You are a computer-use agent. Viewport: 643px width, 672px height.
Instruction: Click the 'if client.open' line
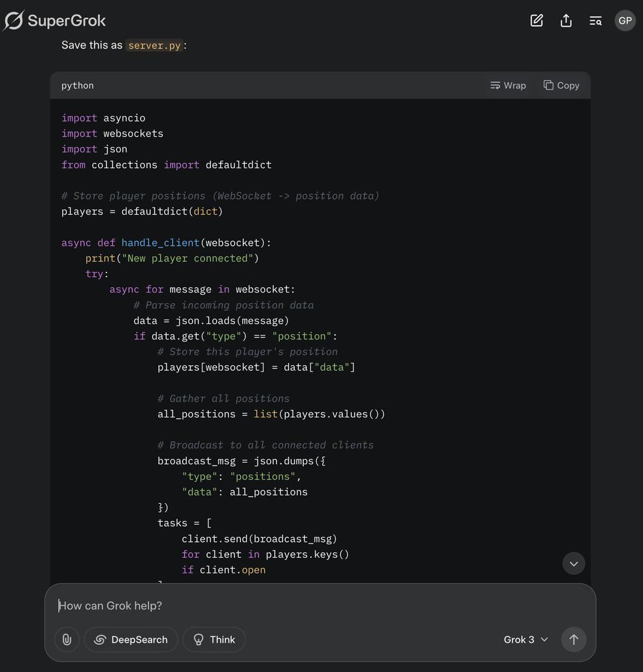click(223, 570)
